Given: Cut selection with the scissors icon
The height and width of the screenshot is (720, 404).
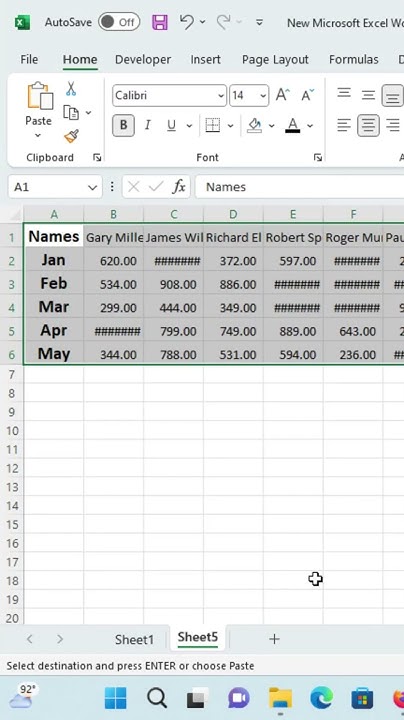Looking at the screenshot, I should (x=71, y=89).
